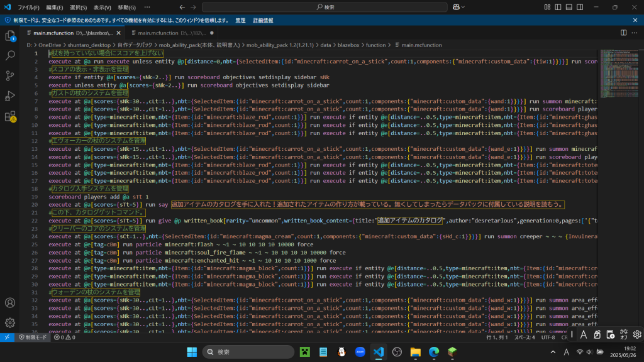Close the active main.mcfunction blazebox tab
This screenshot has height=362, width=644.
pyautogui.click(x=119, y=33)
